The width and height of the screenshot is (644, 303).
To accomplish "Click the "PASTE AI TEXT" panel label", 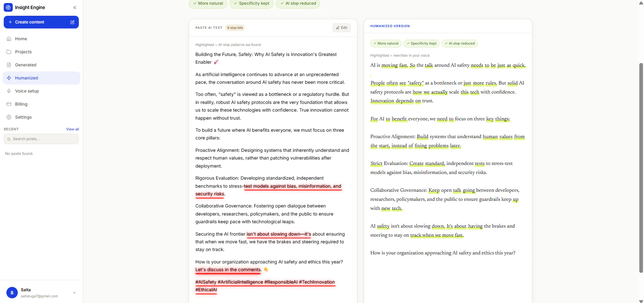I will click(209, 28).
